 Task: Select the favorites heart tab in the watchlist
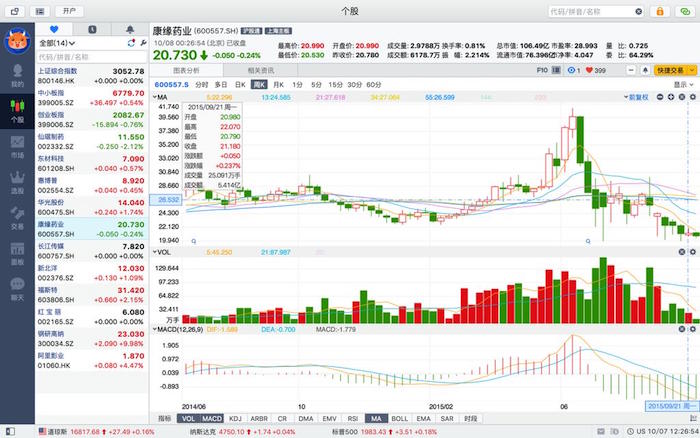pyautogui.click(x=54, y=29)
